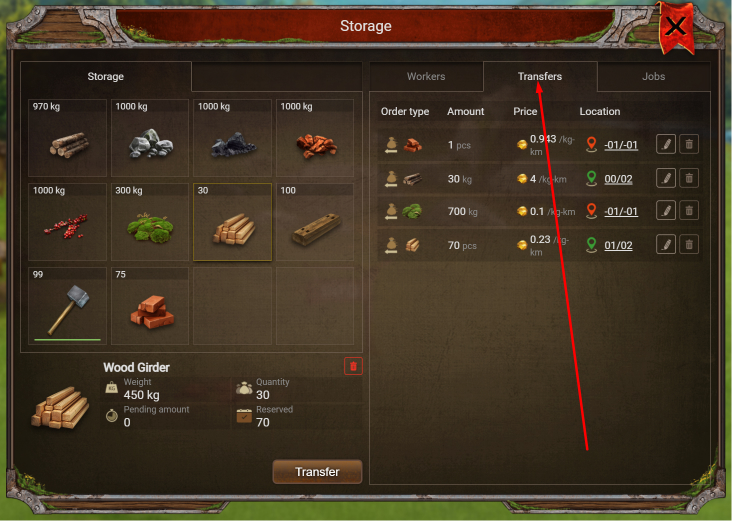Switch to the Workers tab
732x521 pixels.
[426, 77]
